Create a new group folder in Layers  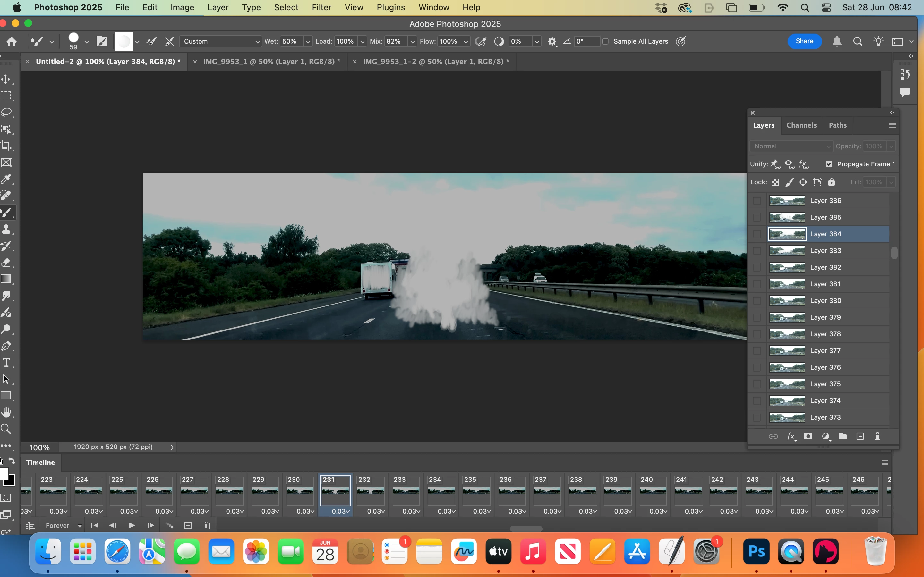pos(843,436)
